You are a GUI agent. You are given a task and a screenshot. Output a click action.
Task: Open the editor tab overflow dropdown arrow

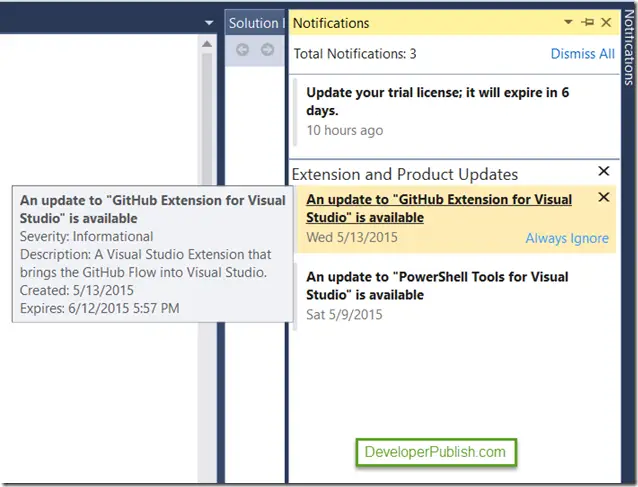tap(209, 23)
